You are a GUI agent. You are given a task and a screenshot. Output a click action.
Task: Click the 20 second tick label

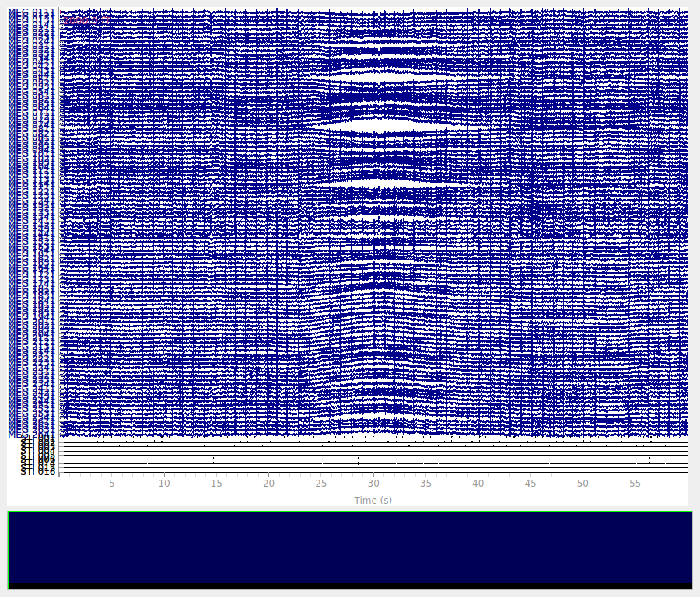click(269, 484)
